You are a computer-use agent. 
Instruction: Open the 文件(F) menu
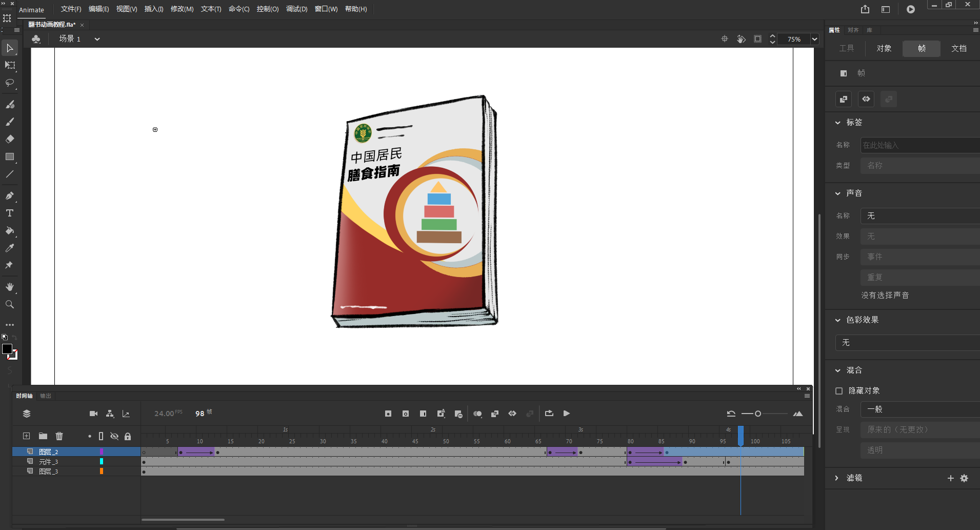71,9
